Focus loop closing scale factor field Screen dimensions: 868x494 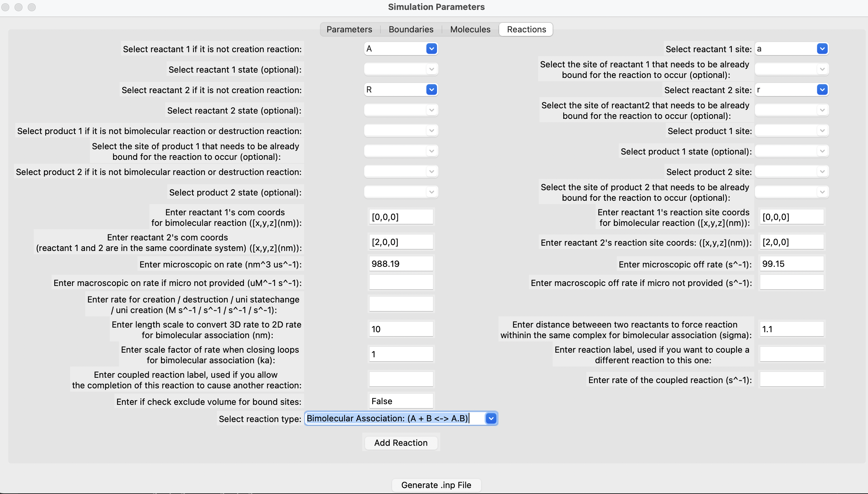[x=401, y=354]
